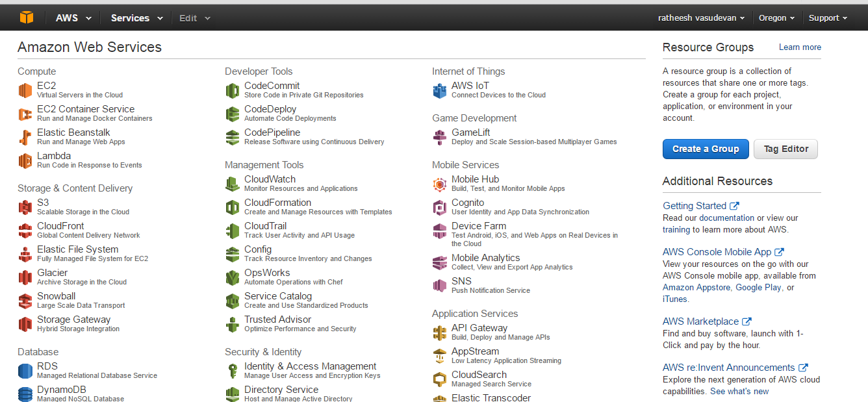Open the Cognito icon
The image size is (868, 402).
coord(440,207)
